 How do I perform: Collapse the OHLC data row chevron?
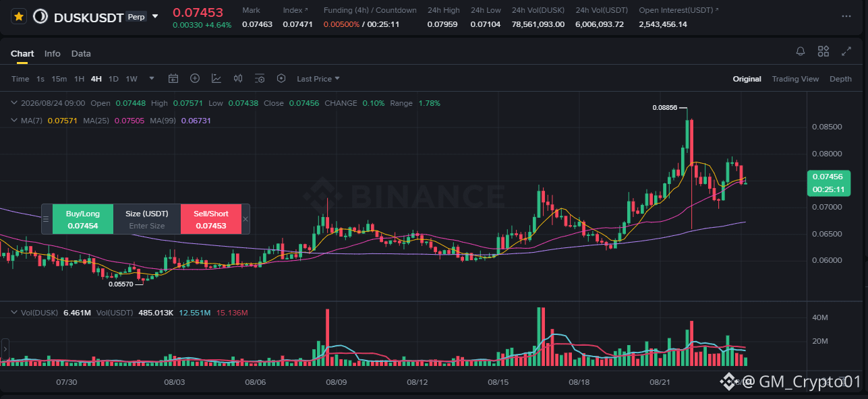point(15,103)
